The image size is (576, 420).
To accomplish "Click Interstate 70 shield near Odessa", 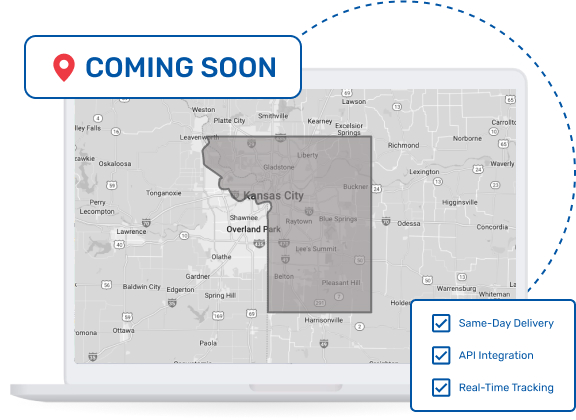I will (x=386, y=221).
